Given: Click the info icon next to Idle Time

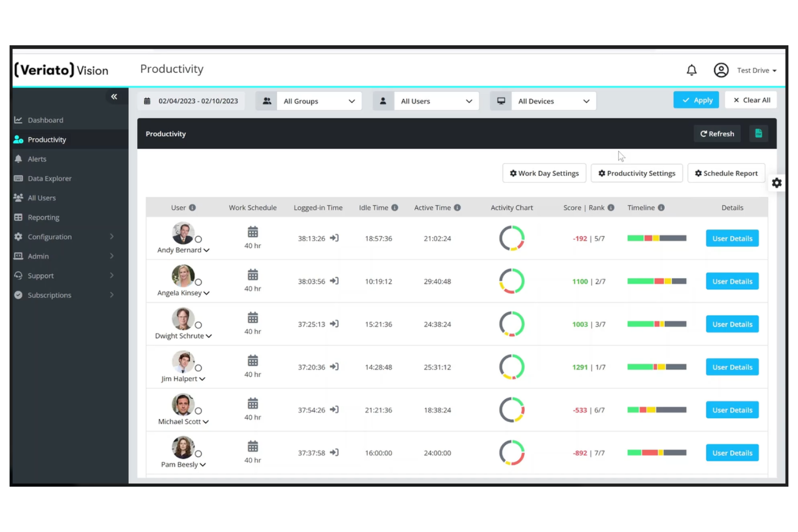Looking at the screenshot, I should pyautogui.click(x=395, y=208).
